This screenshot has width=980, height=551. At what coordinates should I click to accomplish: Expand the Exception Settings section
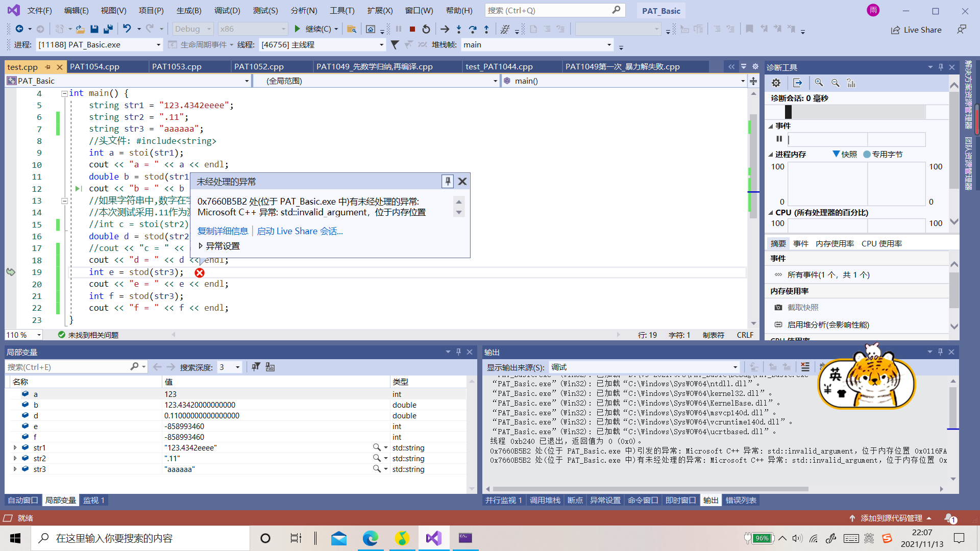(201, 246)
